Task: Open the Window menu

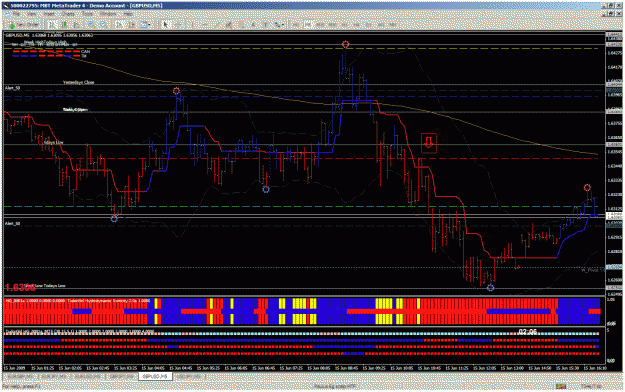Action: pyautogui.click(x=108, y=14)
